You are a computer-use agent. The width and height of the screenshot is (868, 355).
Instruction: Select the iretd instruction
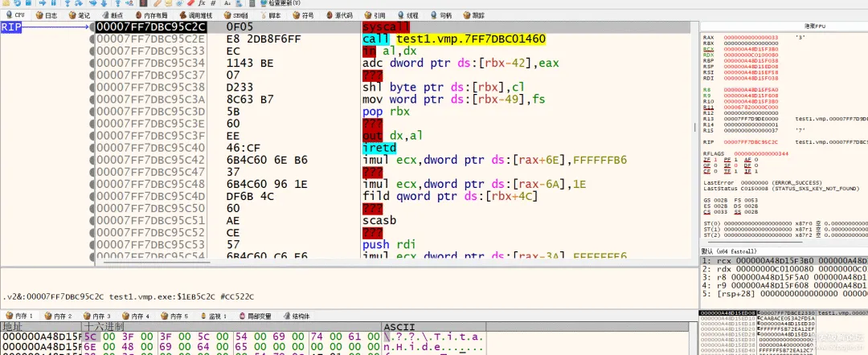[x=378, y=149]
